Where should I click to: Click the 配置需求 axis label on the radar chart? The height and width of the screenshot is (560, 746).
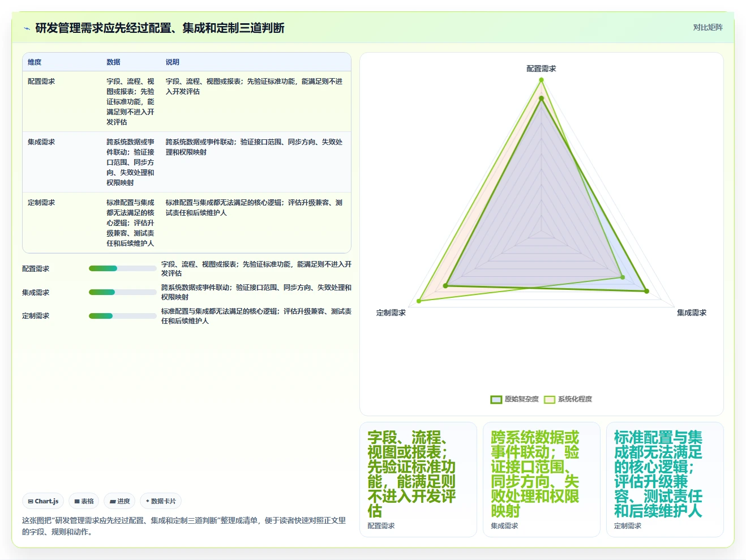pos(541,69)
